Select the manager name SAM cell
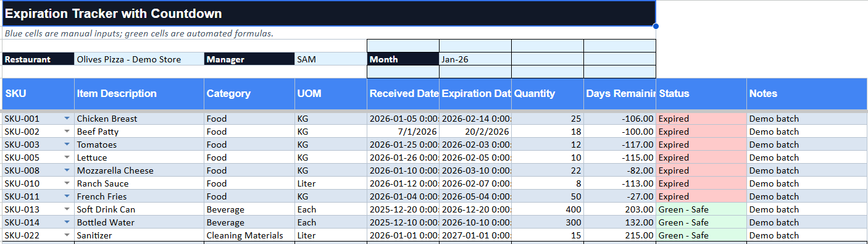 [330, 59]
